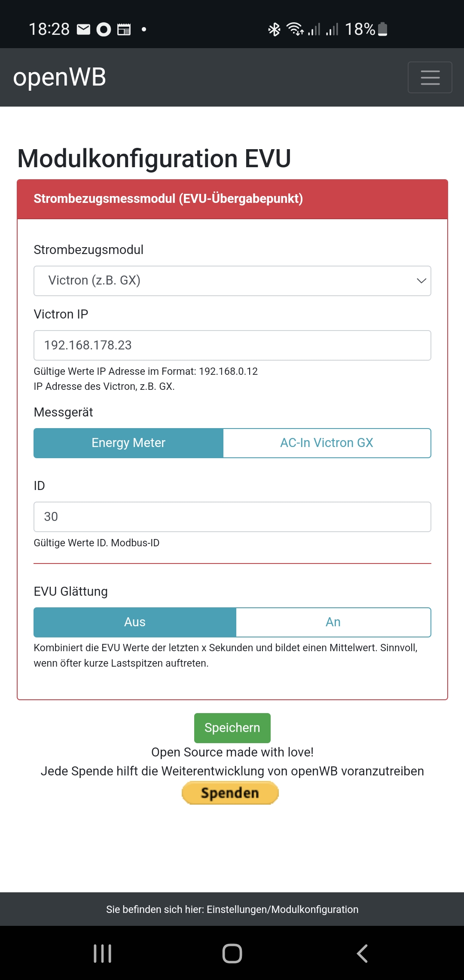This screenshot has height=980, width=464.
Task: Tap the second cellular signal strength icon
Action: pos(332,29)
